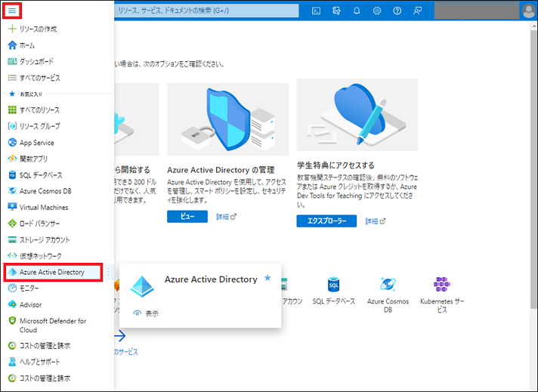Open Virtual Machines in sidebar

pos(44,207)
